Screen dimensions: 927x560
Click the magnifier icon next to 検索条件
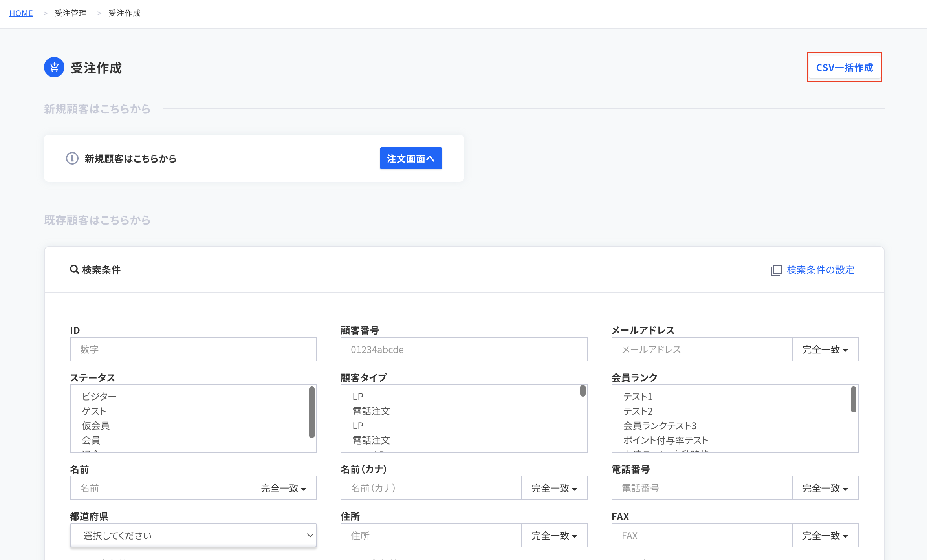pos(74,269)
